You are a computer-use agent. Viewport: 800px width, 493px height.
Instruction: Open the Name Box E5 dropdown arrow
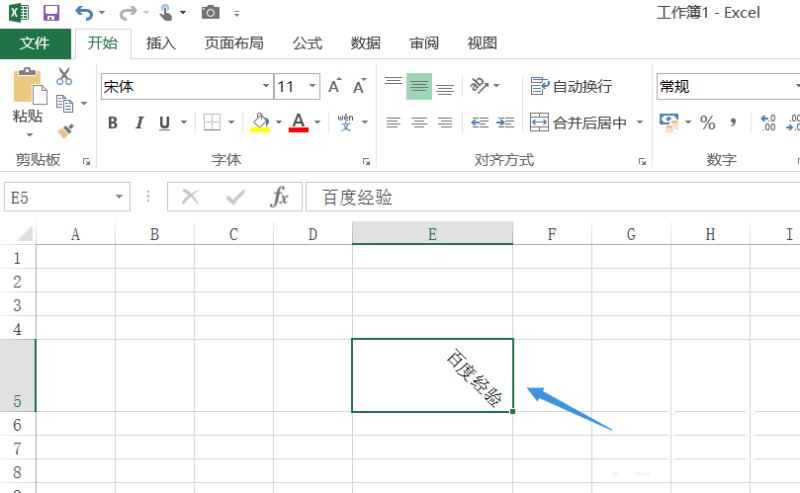point(119,196)
